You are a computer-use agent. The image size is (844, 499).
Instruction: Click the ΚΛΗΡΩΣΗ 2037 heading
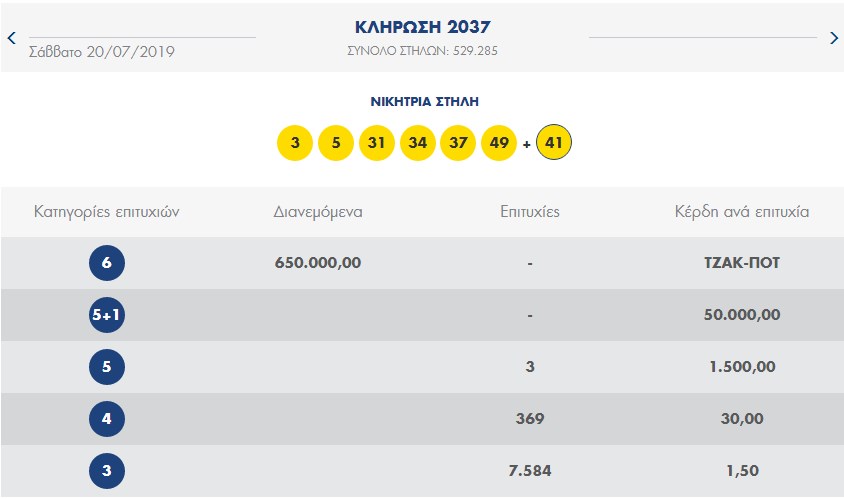(x=423, y=27)
